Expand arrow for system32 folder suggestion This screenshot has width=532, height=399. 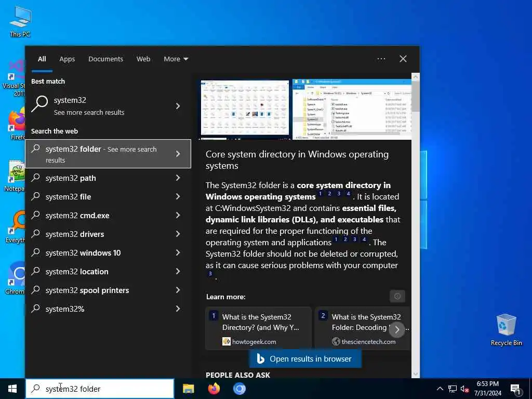pyautogui.click(x=178, y=154)
